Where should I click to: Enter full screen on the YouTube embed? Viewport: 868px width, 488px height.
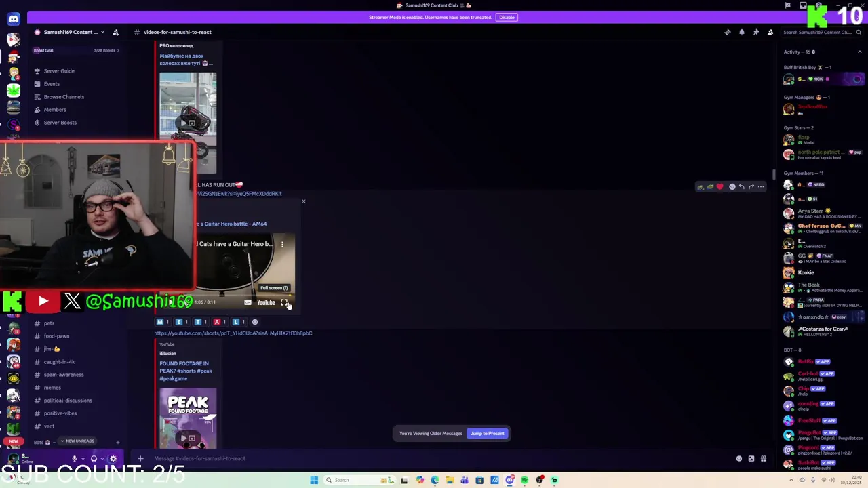[285, 302]
